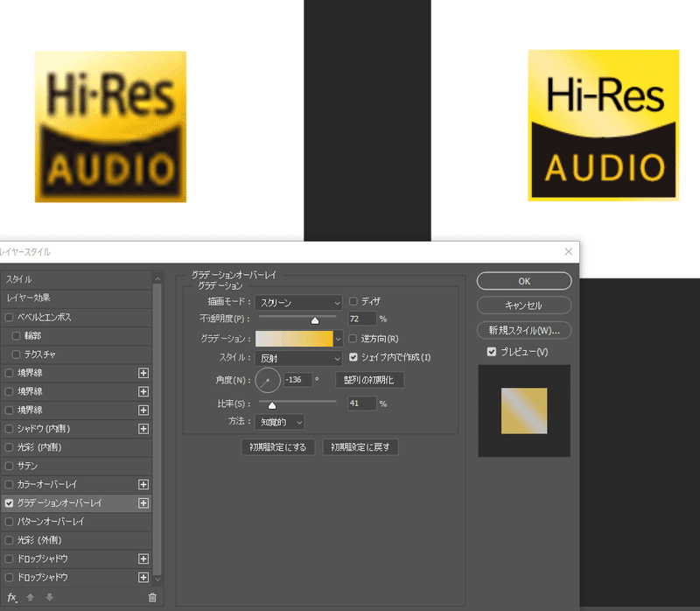
Task: Click the OK button
Action: pyautogui.click(x=523, y=281)
